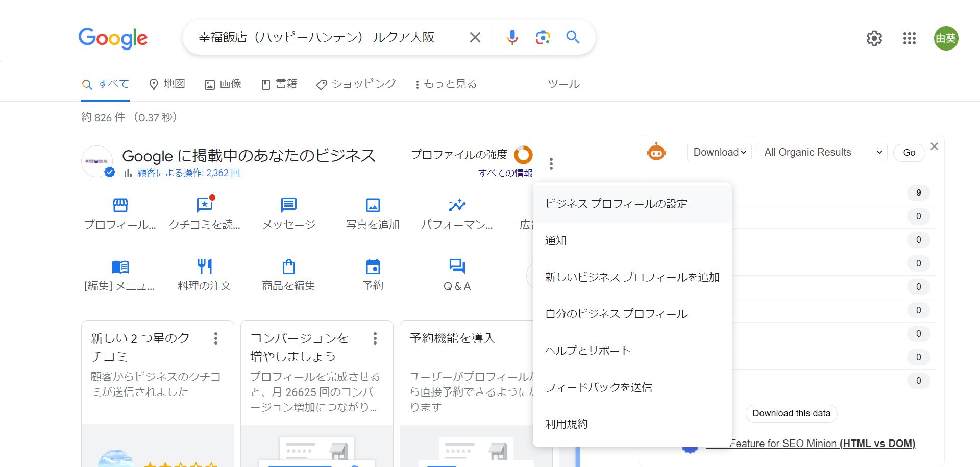Click the 約 826 件 result count
Screen dimensions: 980x467
point(103,118)
